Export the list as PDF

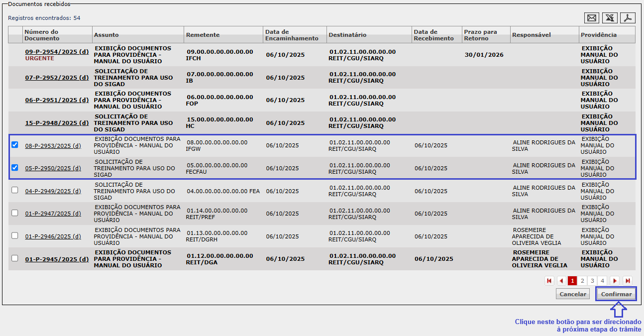click(628, 18)
